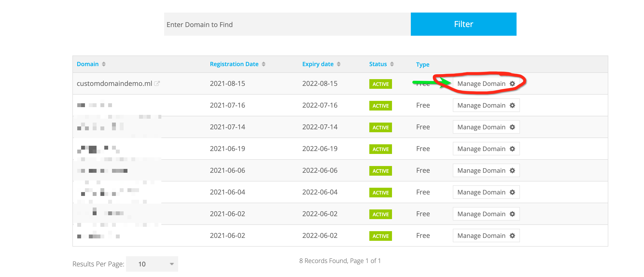The height and width of the screenshot is (277, 644).
Task: Click expiry date 2022-08-15
Action: click(x=320, y=83)
